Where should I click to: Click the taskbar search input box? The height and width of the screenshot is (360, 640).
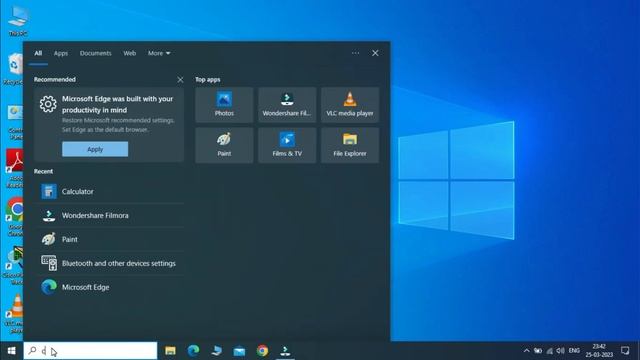pos(90,351)
